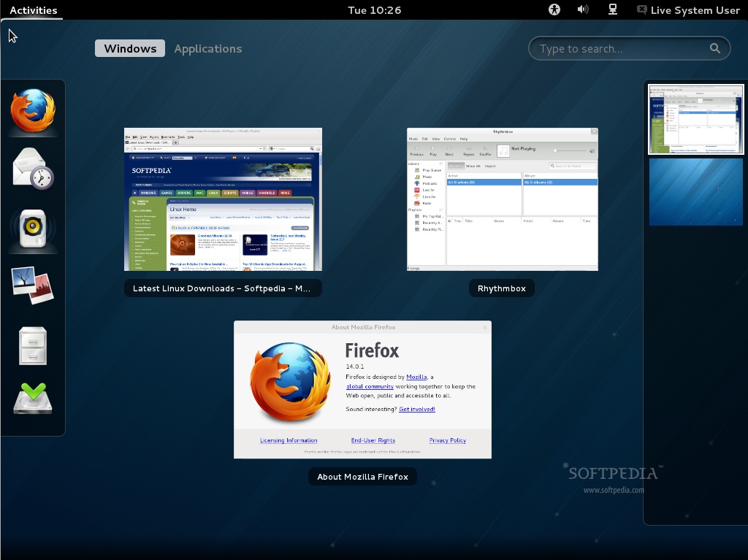This screenshot has width=748, height=560.
Task: Switch to the Applications tab
Action: [207, 48]
